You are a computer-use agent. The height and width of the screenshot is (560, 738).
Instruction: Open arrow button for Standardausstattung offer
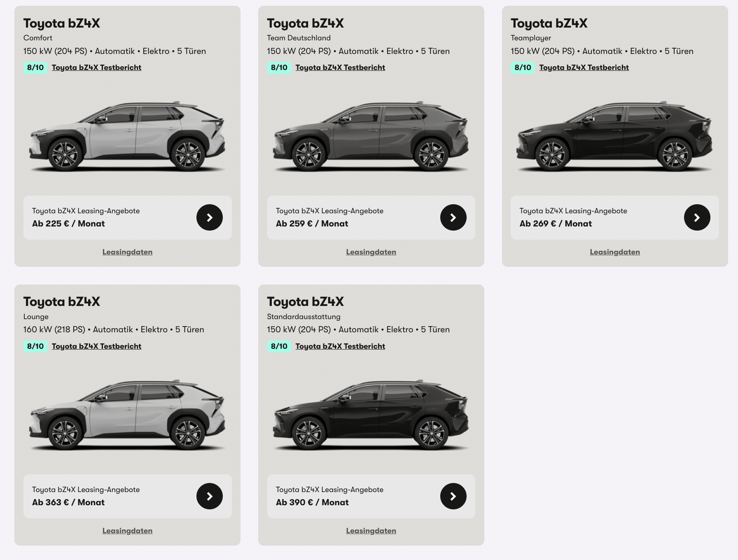coord(453,496)
